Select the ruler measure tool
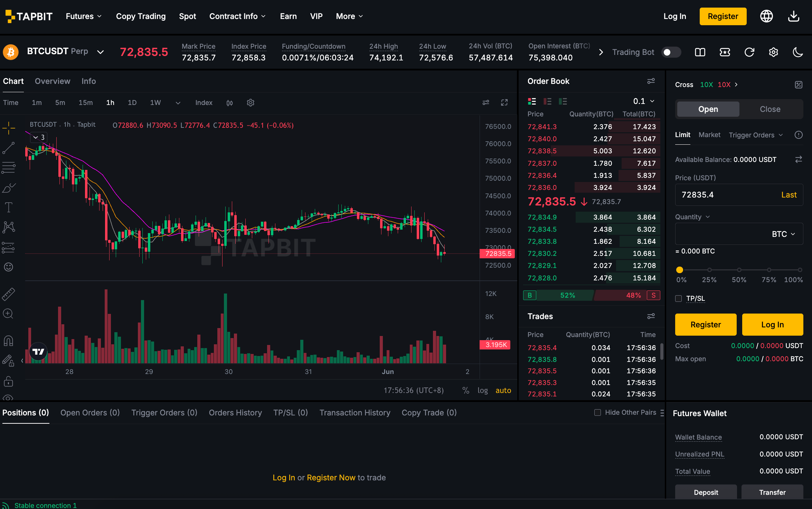Image resolution: width=812 pixels, height=509 pixels. (x=9, y=294)
